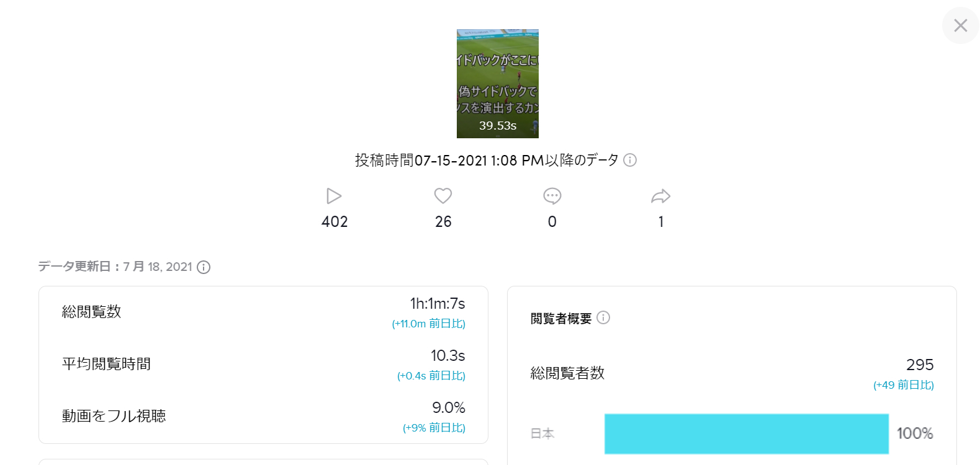Click the 1h:1m:7s total time value
Screen dimensions: 980x465
click(x=438, y=304)
